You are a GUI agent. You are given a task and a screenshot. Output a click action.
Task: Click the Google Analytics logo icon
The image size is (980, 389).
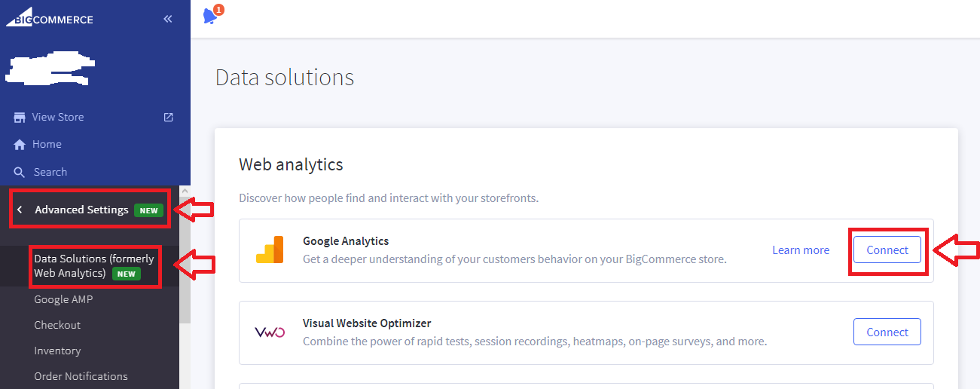[x=270, y=250]
